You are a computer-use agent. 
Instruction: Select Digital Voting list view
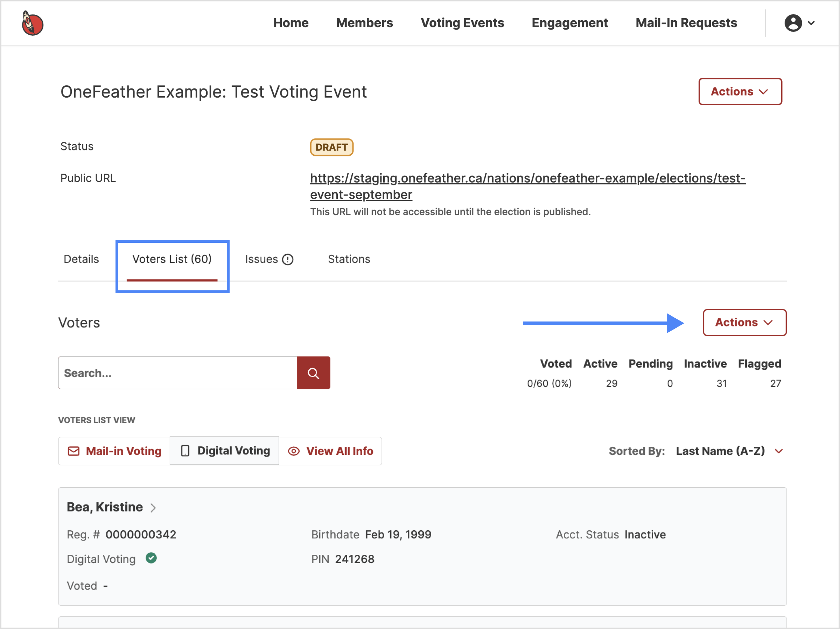[x=224, y=451]
